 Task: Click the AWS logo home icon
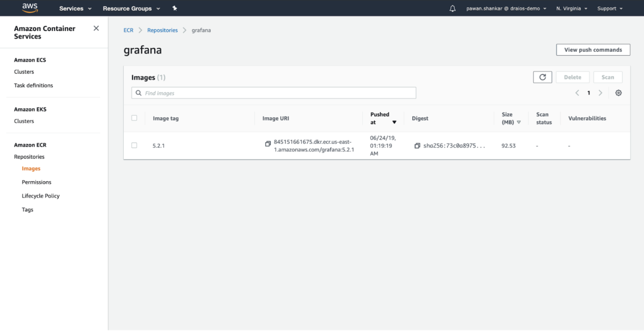30,8
